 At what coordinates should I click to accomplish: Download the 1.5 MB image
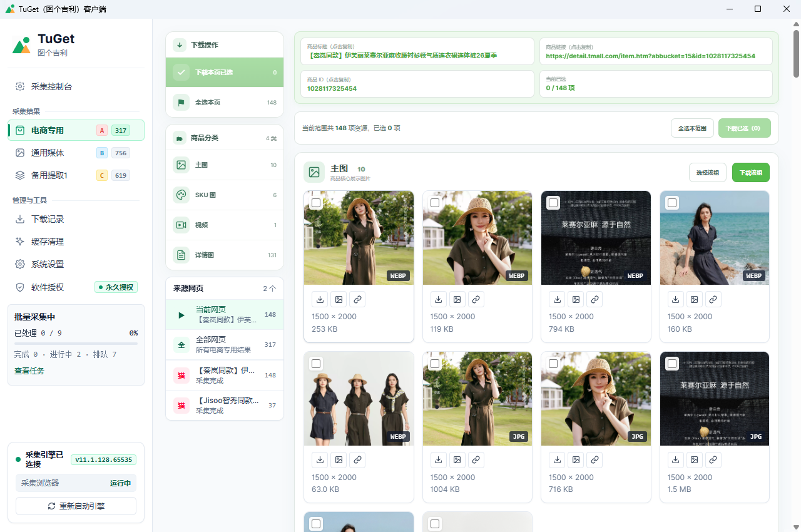click(676, 460)
